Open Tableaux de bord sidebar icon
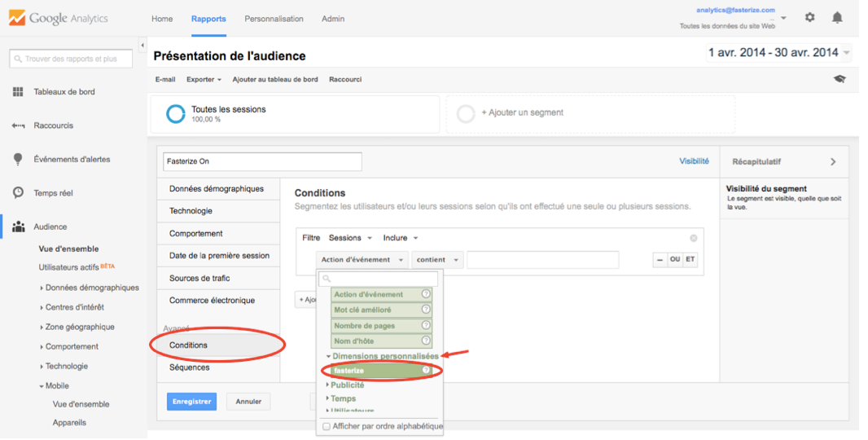 tap(18, 92)
